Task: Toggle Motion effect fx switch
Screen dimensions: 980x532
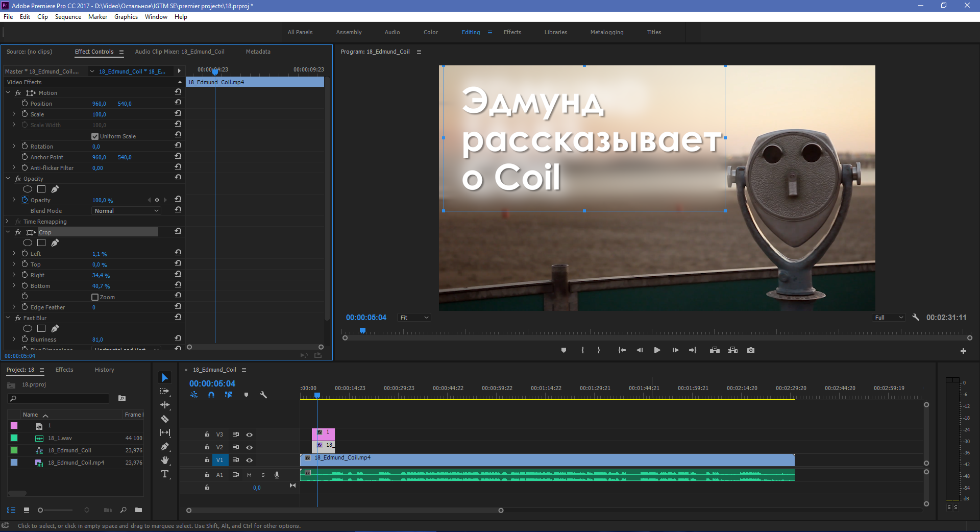Action: [18, 93]
